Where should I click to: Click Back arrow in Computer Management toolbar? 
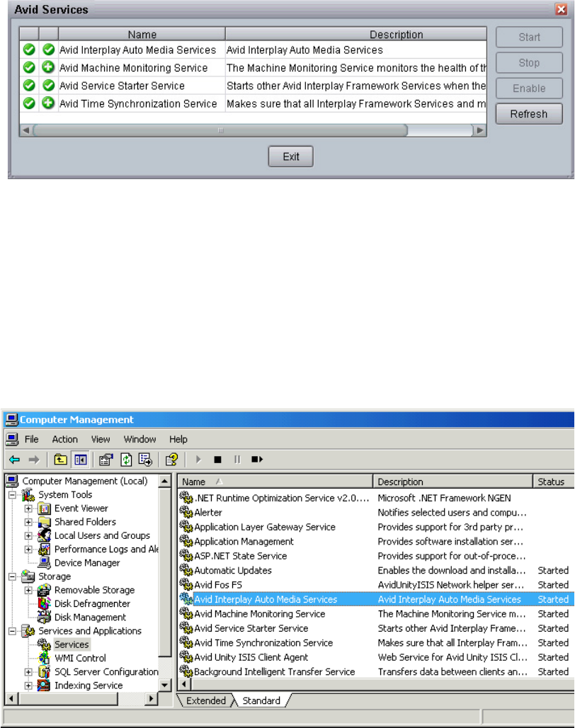[14, 460]
